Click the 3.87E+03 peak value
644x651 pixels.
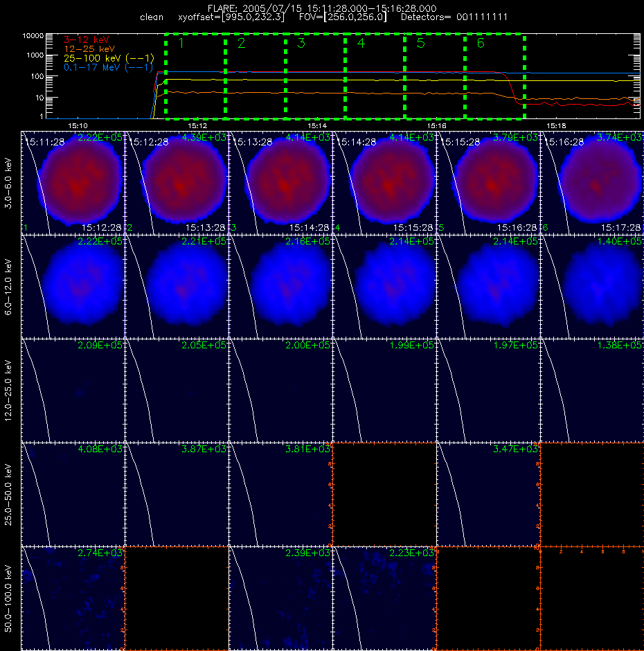pyautogui.click(x=204, y=449)
